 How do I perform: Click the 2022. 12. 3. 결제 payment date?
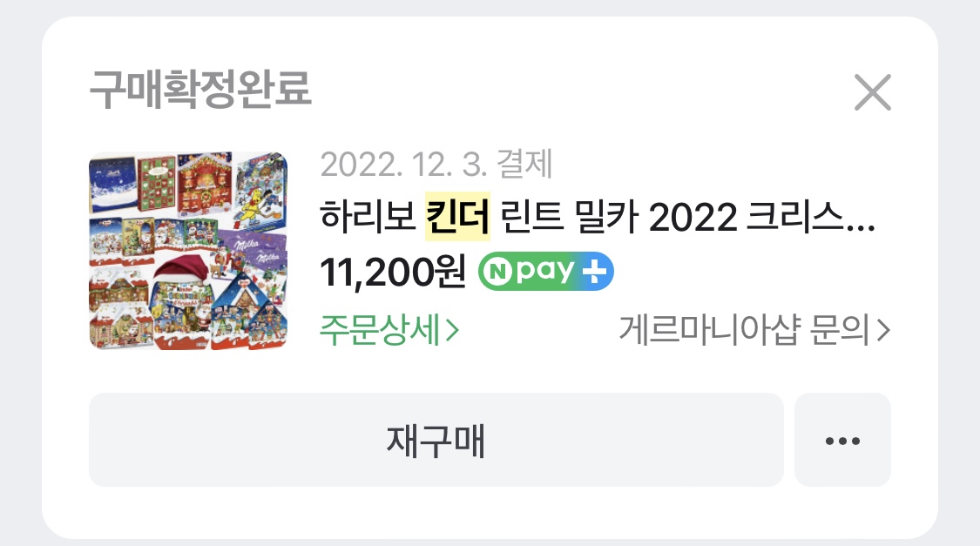[x=436, y=165]
